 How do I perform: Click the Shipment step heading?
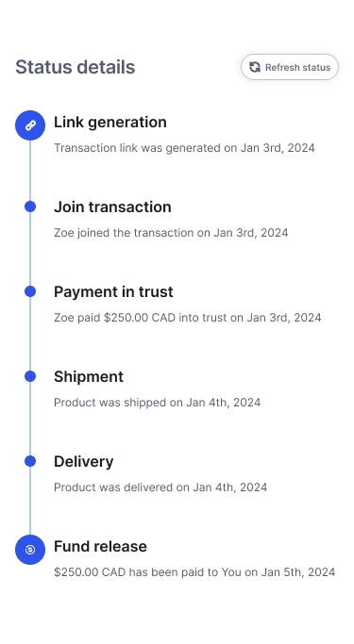[89, 376]
